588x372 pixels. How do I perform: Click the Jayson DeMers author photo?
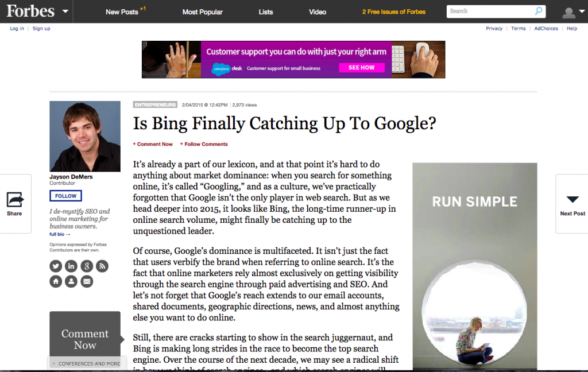click(85, 137)
